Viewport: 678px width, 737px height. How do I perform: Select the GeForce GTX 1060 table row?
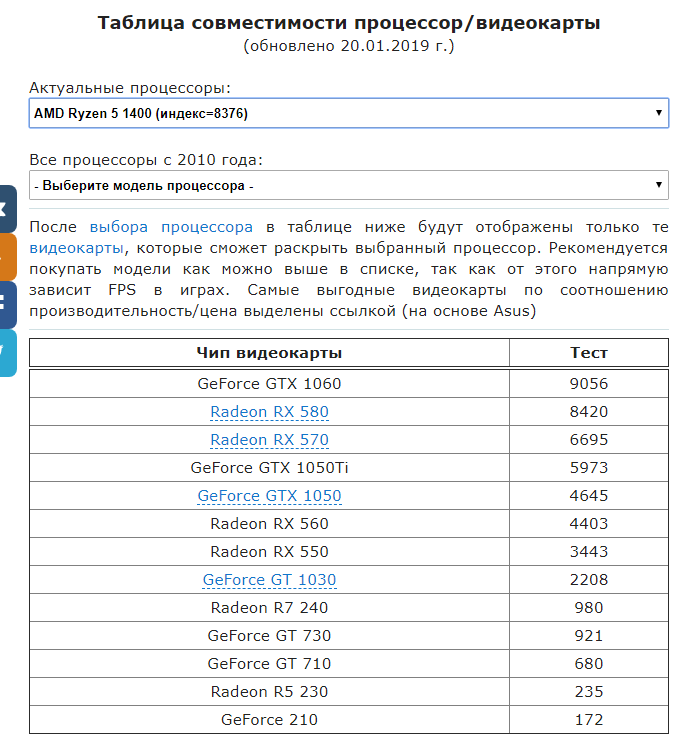pos(348,384)
